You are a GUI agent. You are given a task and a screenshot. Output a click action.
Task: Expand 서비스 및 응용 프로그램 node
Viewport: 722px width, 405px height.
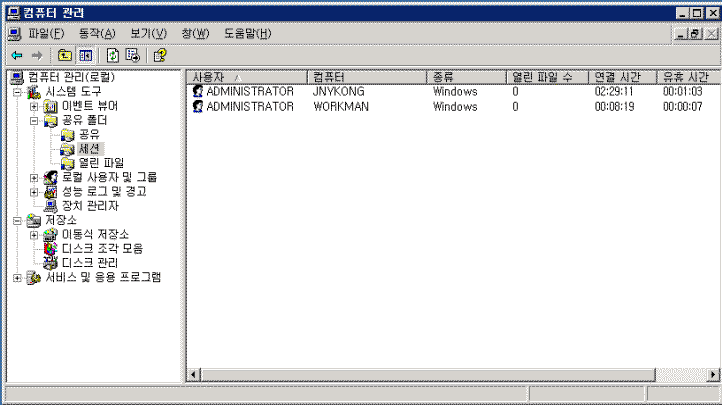click(x=17, y=278)
